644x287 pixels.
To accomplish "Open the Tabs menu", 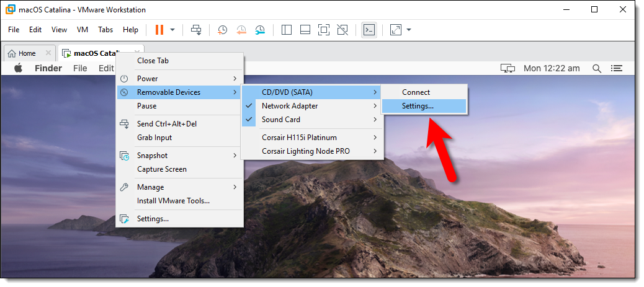I will 105,30.
